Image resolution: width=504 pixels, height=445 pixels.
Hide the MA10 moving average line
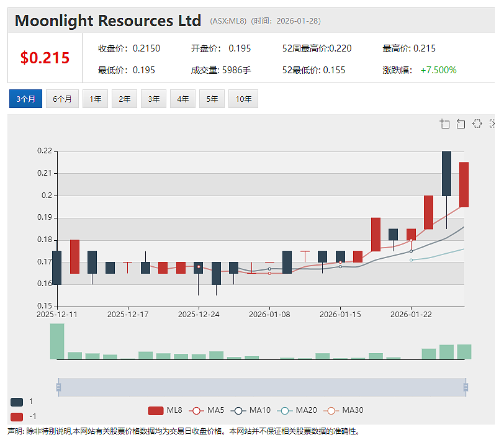click(250, 410)
